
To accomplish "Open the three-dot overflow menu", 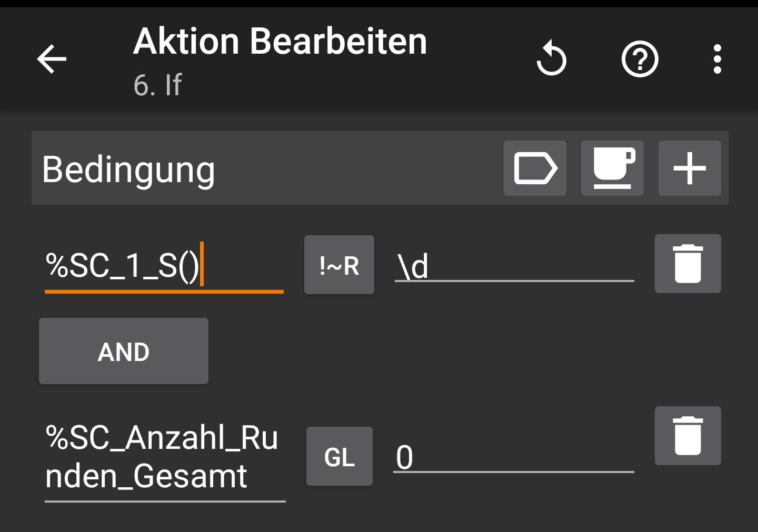I will pos(717,59).
